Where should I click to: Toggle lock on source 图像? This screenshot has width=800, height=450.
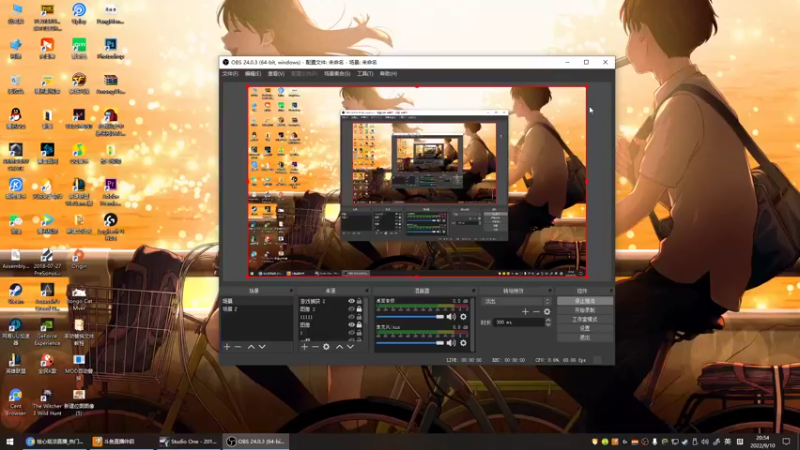359,324
